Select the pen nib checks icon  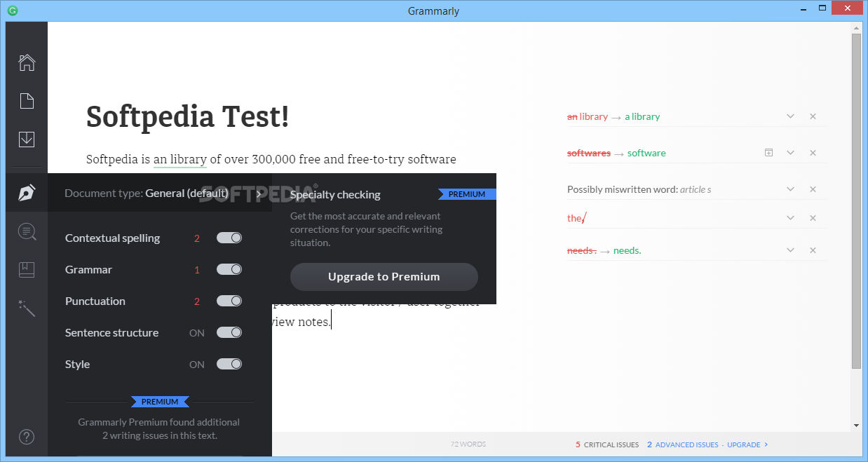[x=27, y=193]
